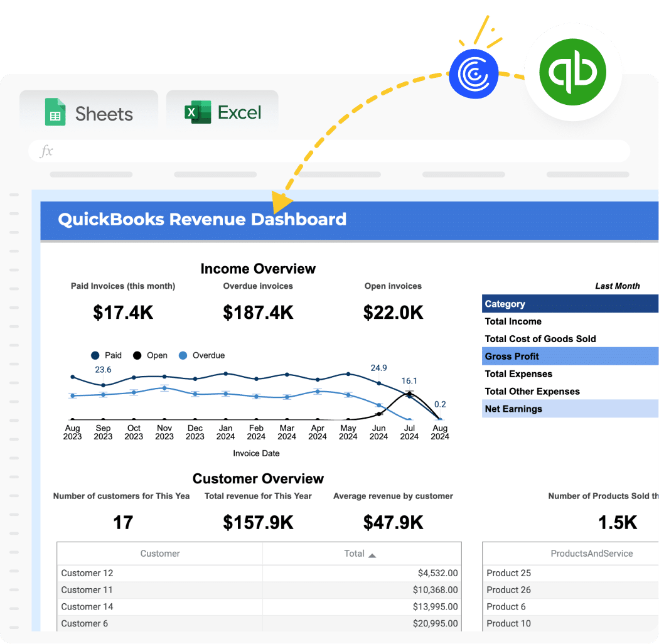The height and width of the screenshot is (644, 659).
Task: Click the 0.2 data label on chart
Action: coord(440,404)
